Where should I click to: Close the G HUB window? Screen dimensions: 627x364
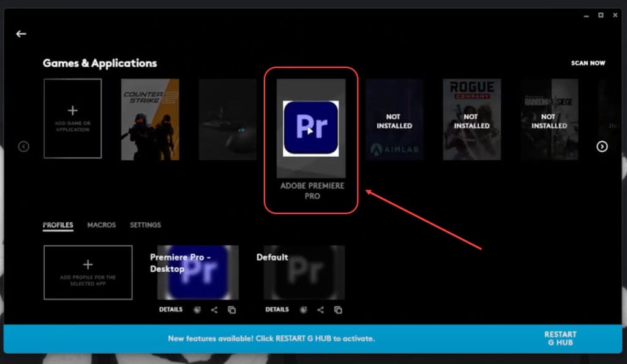pyautogui.click(x=615, y=15)
